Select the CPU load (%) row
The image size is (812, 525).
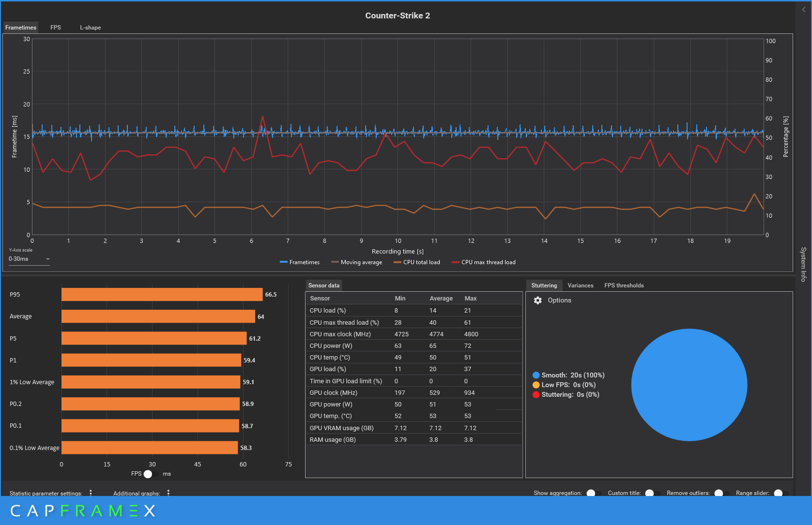[414, 311]
